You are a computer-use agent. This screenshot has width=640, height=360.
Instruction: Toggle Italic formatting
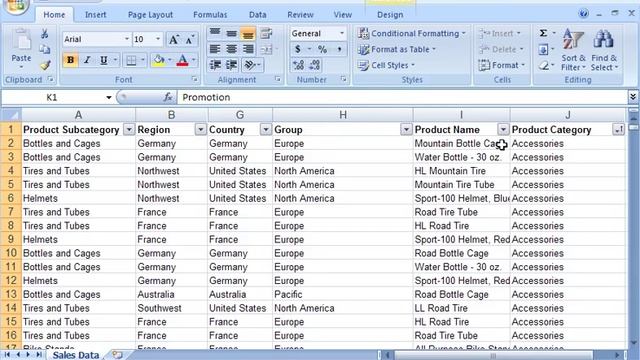[87, 60]
